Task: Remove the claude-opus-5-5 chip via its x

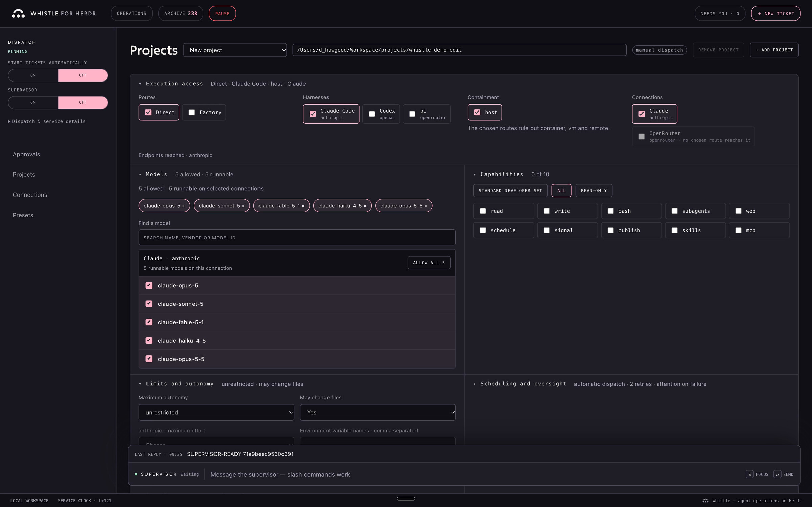Action: click(x=426, y=206)
